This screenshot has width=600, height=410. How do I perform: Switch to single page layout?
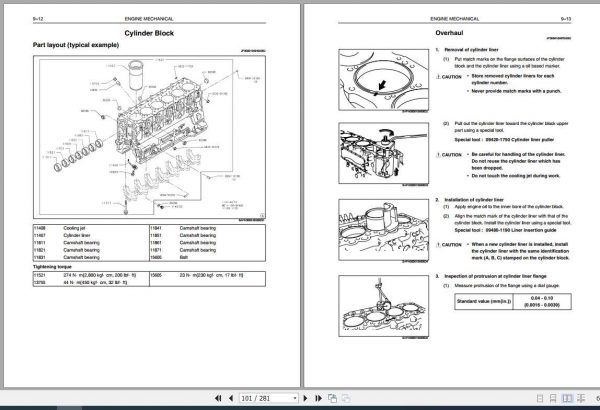tap(540, 399)
